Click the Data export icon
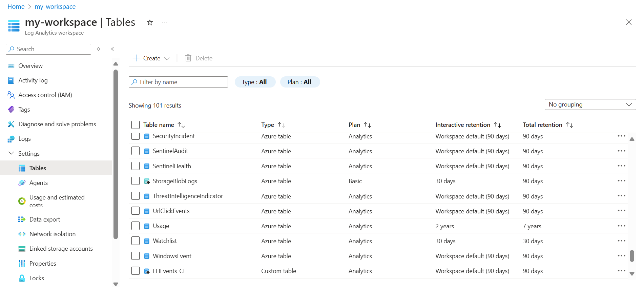 (x=22, y=219)
